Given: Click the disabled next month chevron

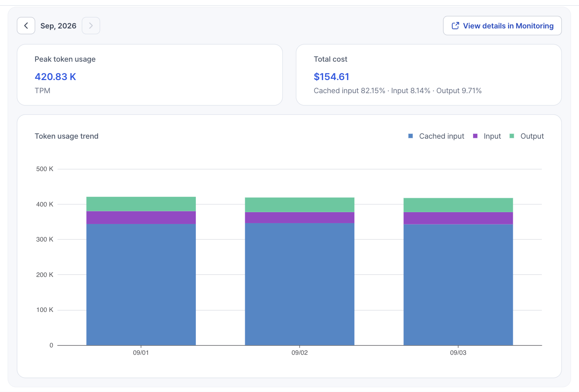Looking at the screenshot, I should coord(91,26).
